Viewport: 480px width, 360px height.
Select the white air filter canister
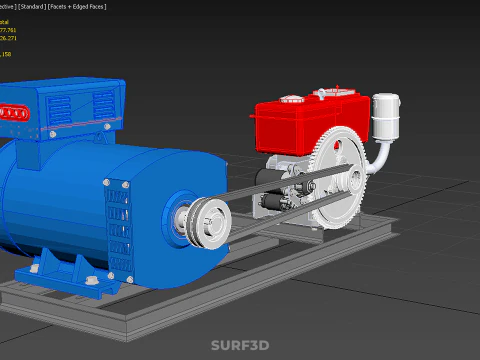coord(386,117)
